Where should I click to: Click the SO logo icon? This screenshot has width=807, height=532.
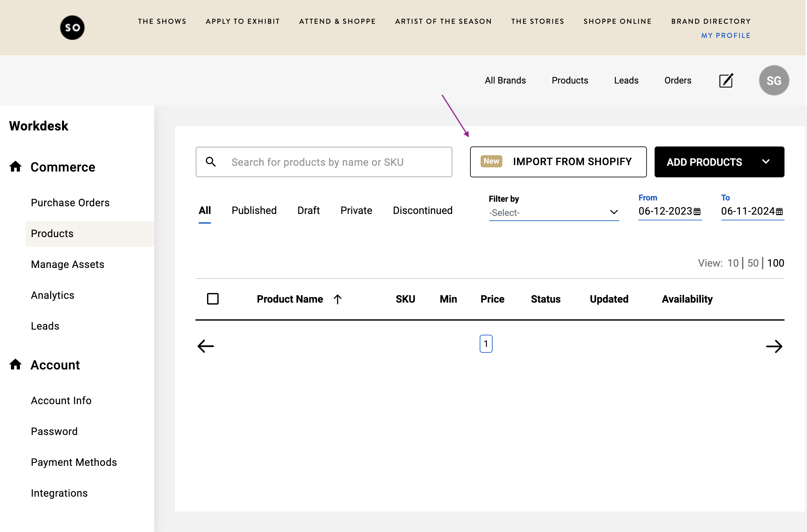coord(72,28)
